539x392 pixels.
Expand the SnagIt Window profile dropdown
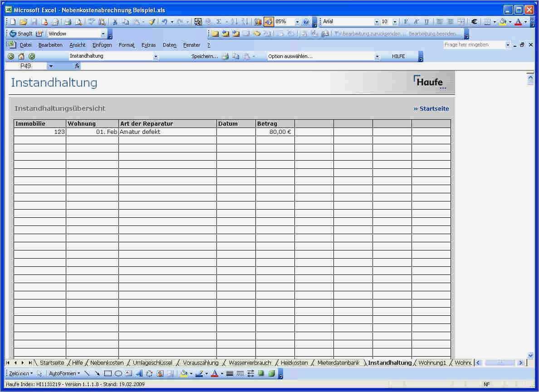point(103,34)
